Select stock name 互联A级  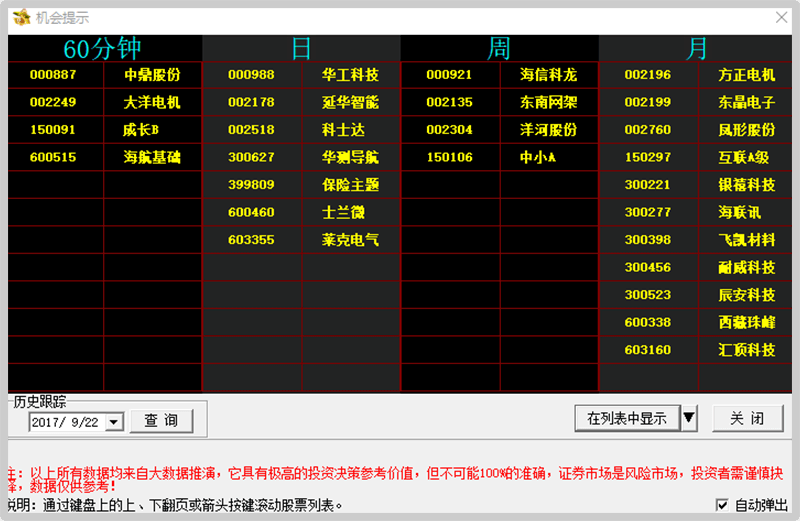[x=743, y=158]
